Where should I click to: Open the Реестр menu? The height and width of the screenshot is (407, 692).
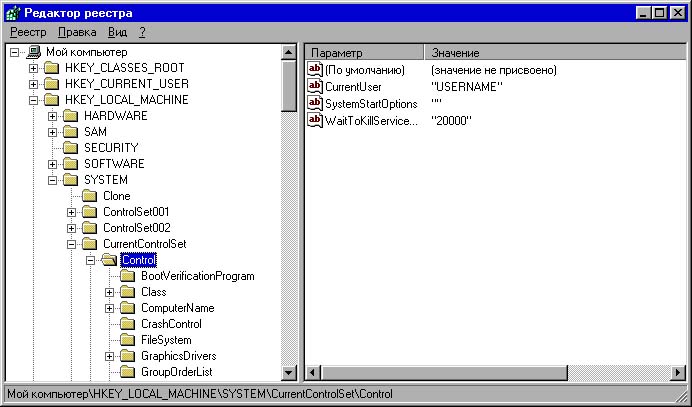point(28,32)
